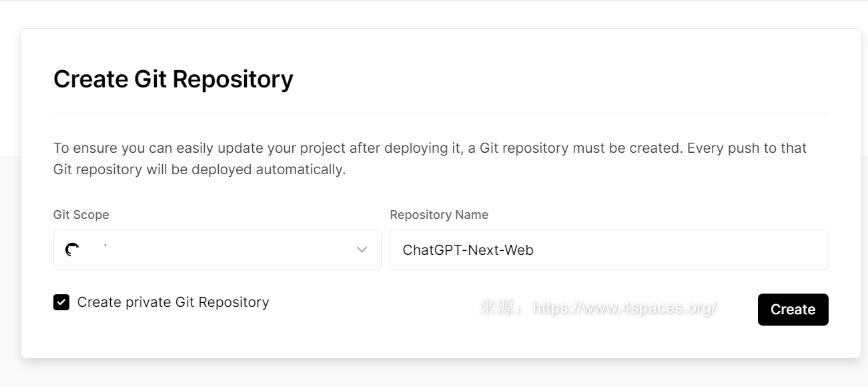Viewport: 868px width, 387px height.
Task: Click the description line starting 'To ensure you can'
Action: pos(430,148)
